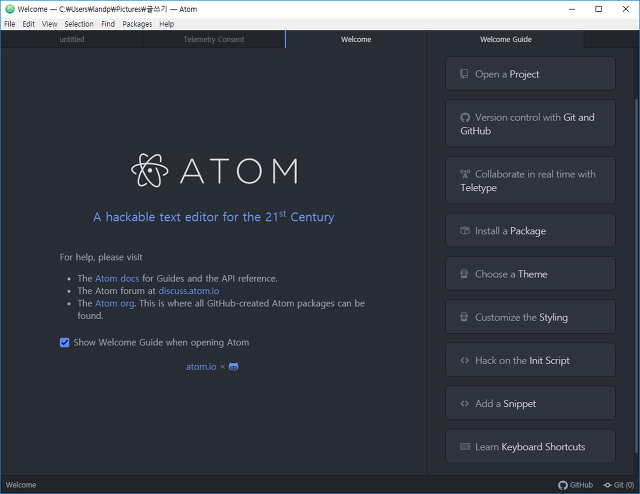The image size is (640, 494).
Task: Select the Welcome Guide tab
Action: point(506,39)
